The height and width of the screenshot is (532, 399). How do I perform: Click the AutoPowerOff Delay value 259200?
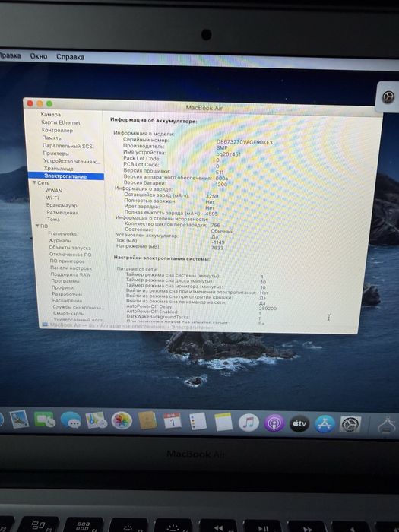tap(268, 309)
